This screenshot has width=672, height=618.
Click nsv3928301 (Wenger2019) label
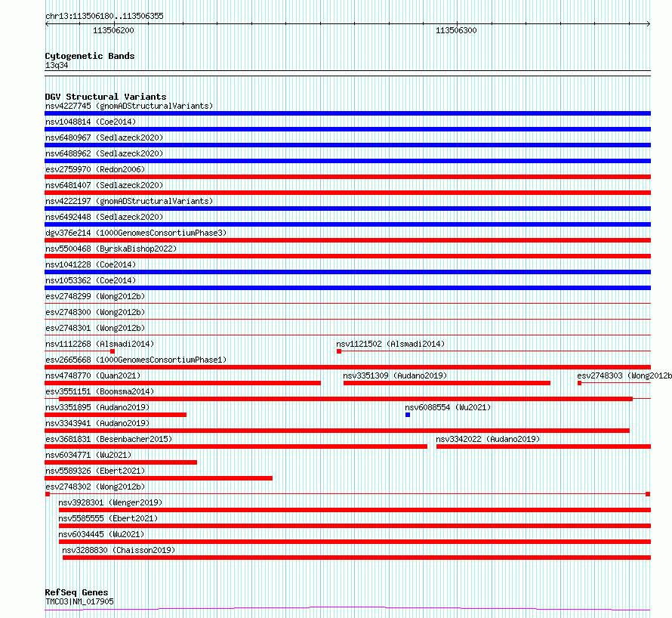[110, 502]
